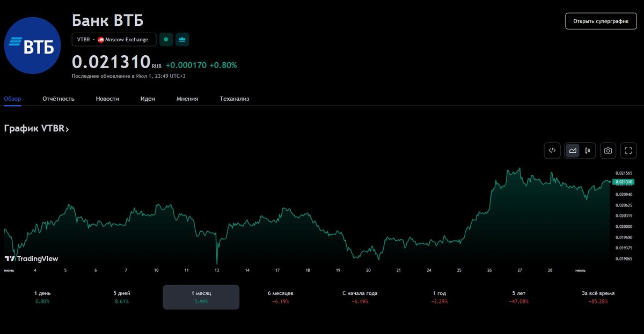This screenshot has height=334, width=644.
Task: Click the 0.019065 price axis label
Action: (624, 258)
